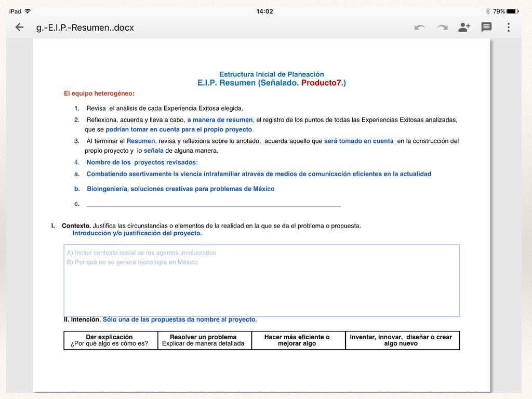Click the heading Estructura Inicial de Planeación
532x399 pixels.
click(271, 74)
